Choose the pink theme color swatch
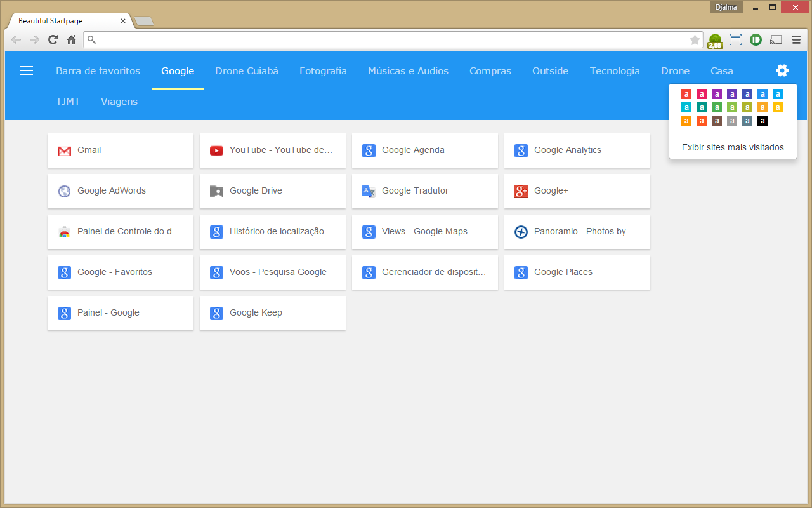Image resolution: width=812 pixels, height=508 pixels. click(x=702, y=94)
